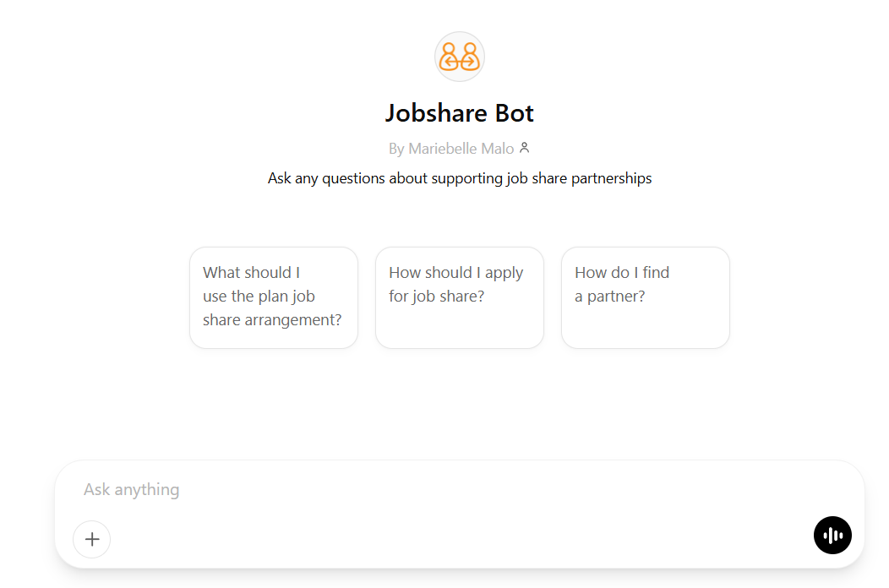Click "What should I" text in the first card
This screenshot has width=889, height=588.
(251, 272)
